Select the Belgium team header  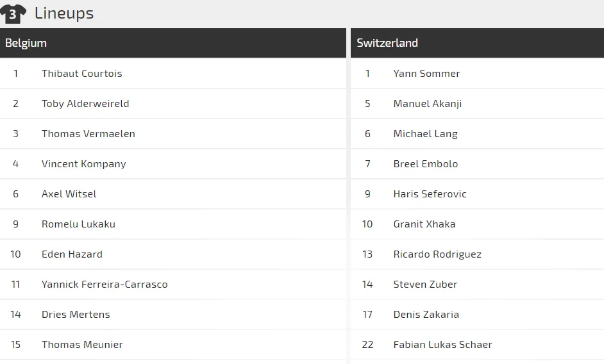26,43
